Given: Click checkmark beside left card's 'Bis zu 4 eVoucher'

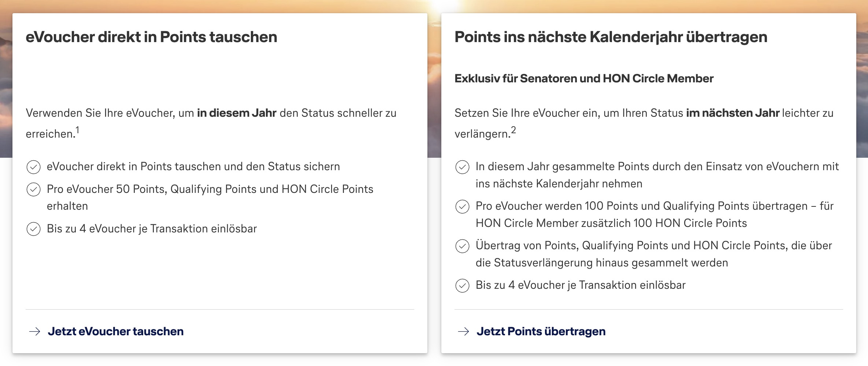Looking at the screenshot, I should coord(34,229).
